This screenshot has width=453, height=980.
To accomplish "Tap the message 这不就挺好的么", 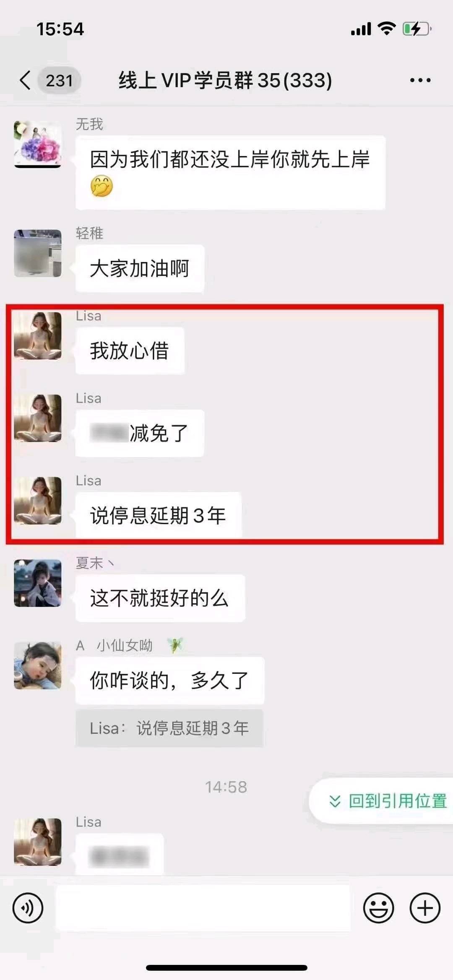I will point(160,598).
